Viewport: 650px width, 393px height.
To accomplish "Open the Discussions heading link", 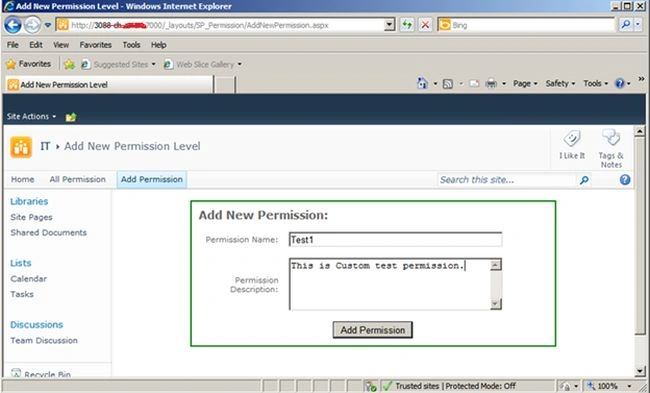I will [36, 325].
